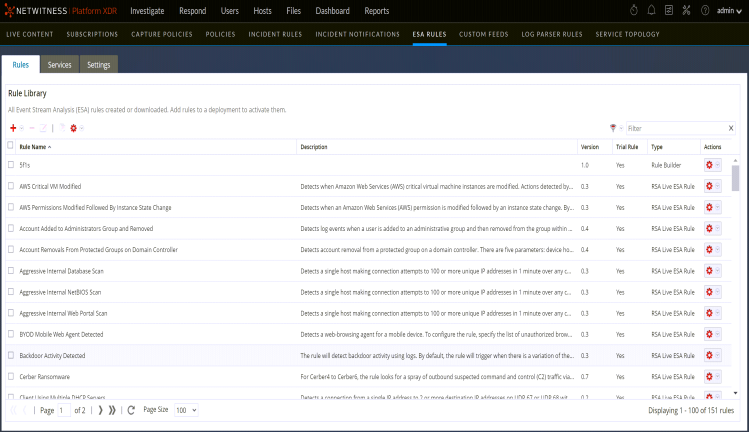
Task: Click the red funnel filter icon
Action: 612,128
